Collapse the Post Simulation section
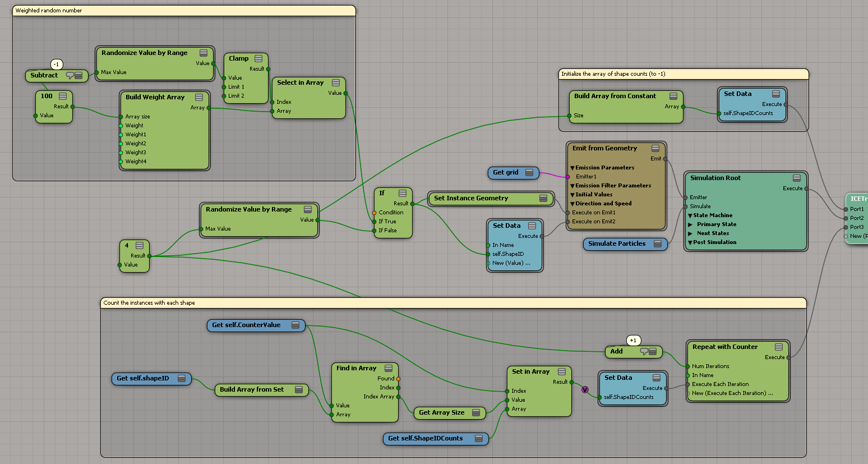The height and width of the screenshot is (464, 868). click(690, 242)
